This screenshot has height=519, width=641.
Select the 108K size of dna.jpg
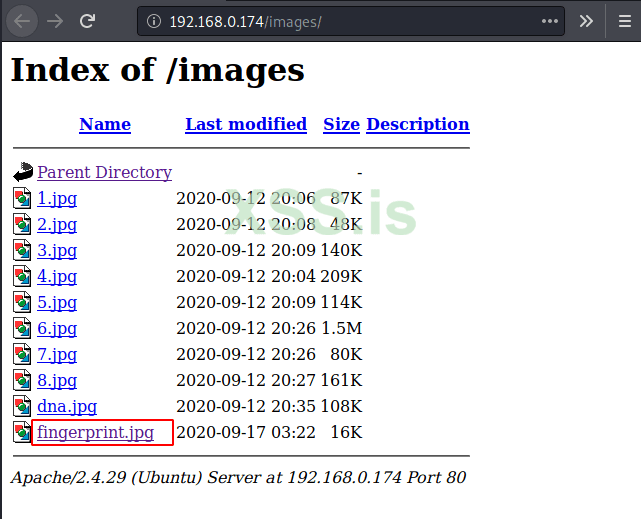341,406
